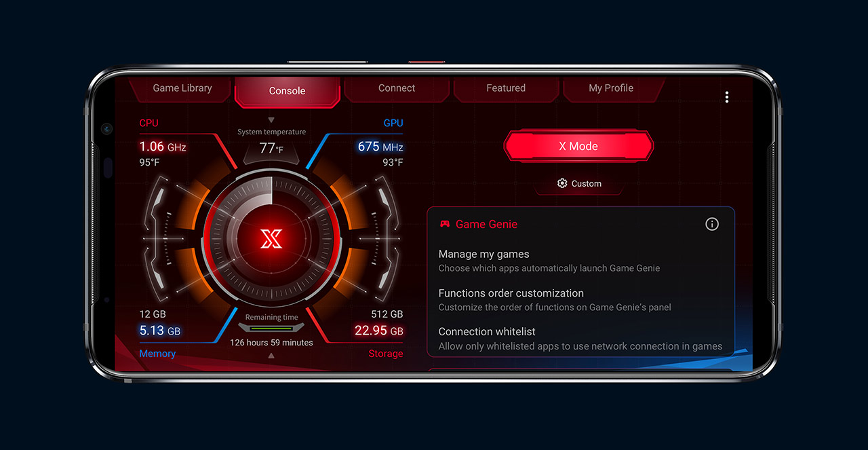This screenshot has height=450, width=868.
Task: Tap the central X logo dial
Action: coord(272,239)
